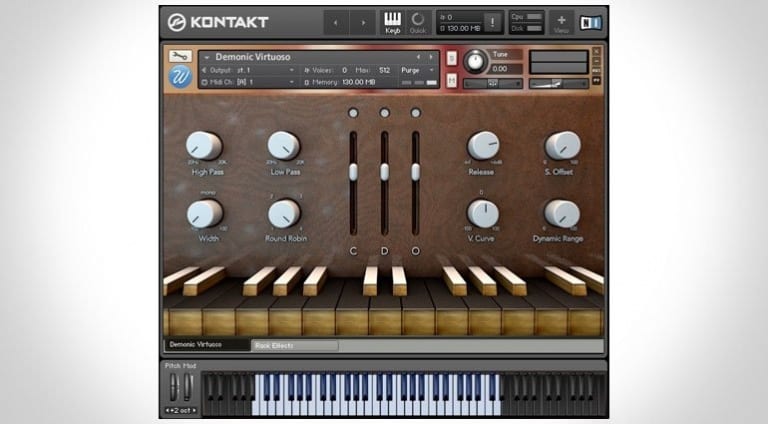
Task: Switch to the Demonic Virtuoso tab
Action: [x=208, y=345]
